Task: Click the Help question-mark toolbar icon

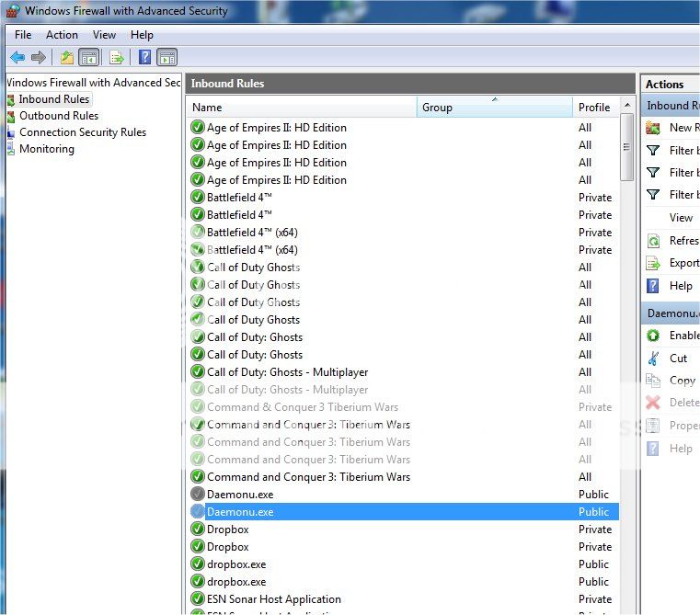Action: coord(144,57)
